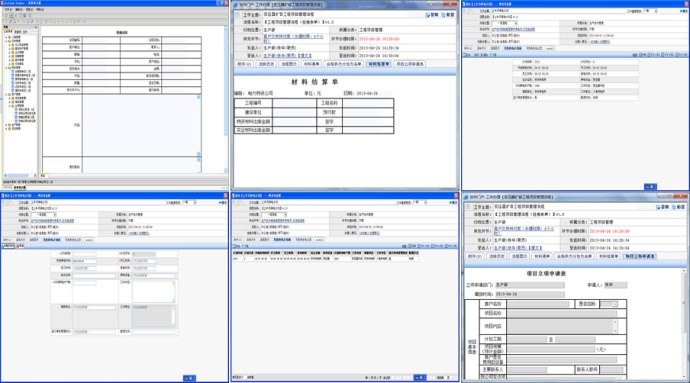
Task: Click the 项目名称 field in 项目立项申请表 form
Action: (562, 313)
